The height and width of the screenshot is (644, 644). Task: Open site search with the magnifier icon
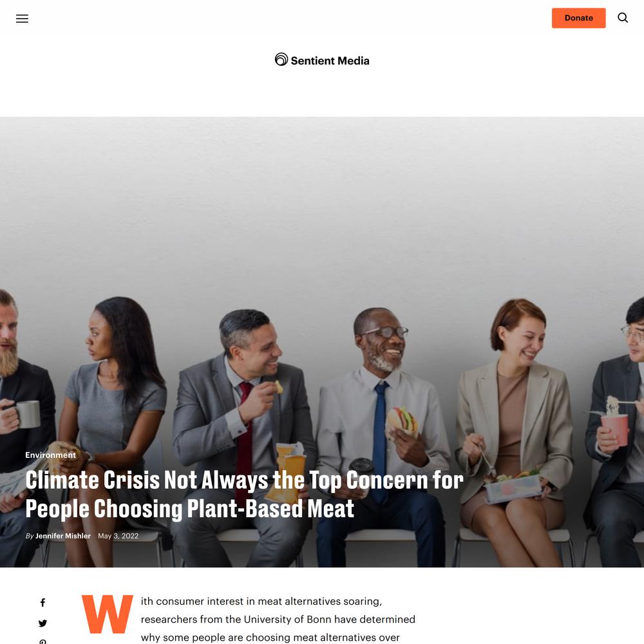(x=623, y=17)
